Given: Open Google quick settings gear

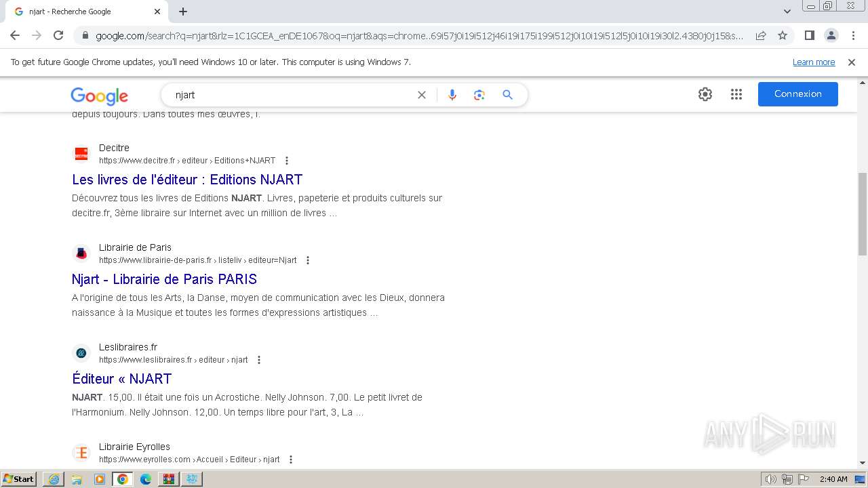Looking at the screenshot, I should [705, 94].
